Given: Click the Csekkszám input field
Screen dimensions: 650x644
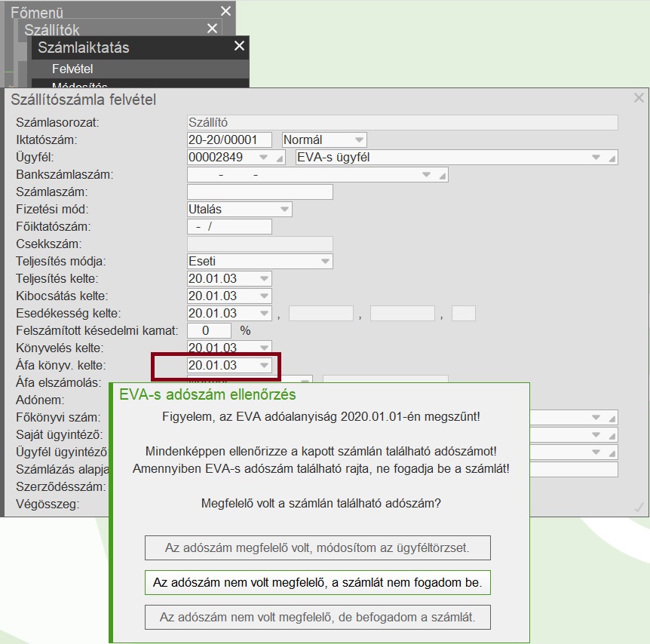Looking at the screenshot, I should [x=260, y=244].
